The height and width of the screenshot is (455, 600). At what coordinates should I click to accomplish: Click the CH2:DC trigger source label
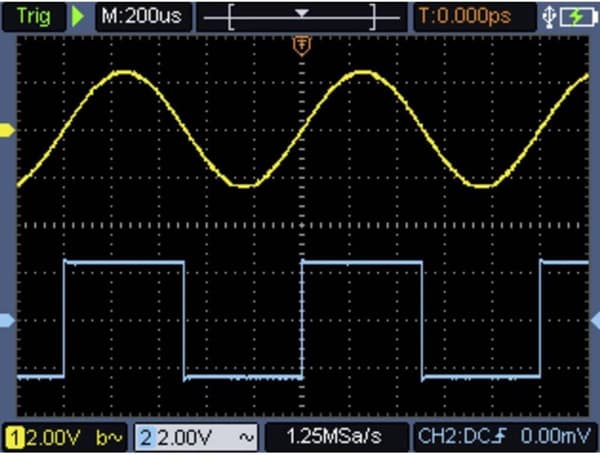[x=454, y=436]
